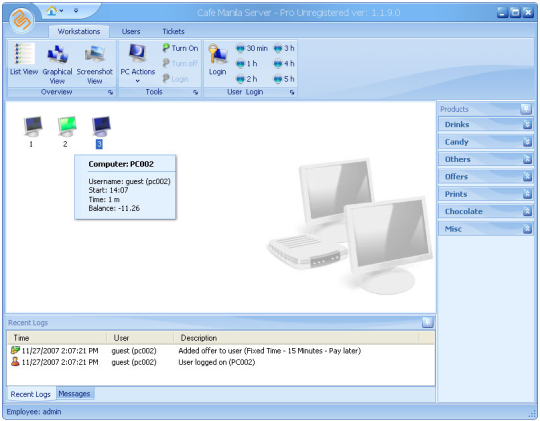Open the home icon in quick access bar

[52, 11]
